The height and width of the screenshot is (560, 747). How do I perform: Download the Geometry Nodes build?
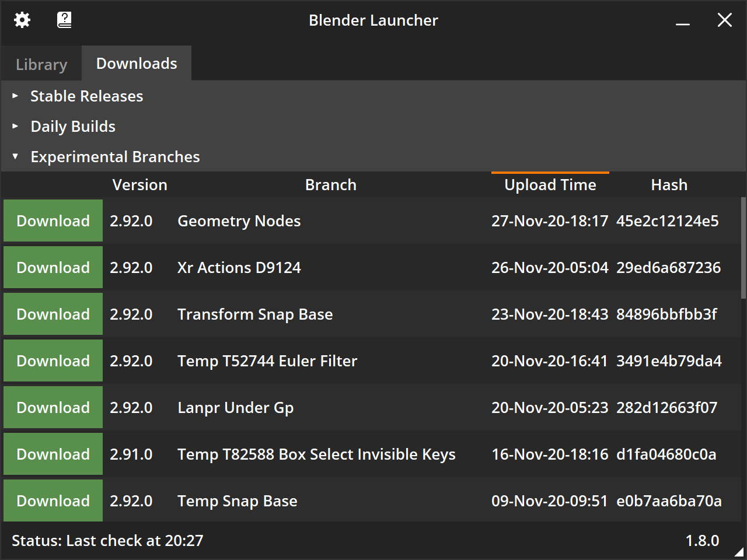pyautogui.click(x=53, y=220)
